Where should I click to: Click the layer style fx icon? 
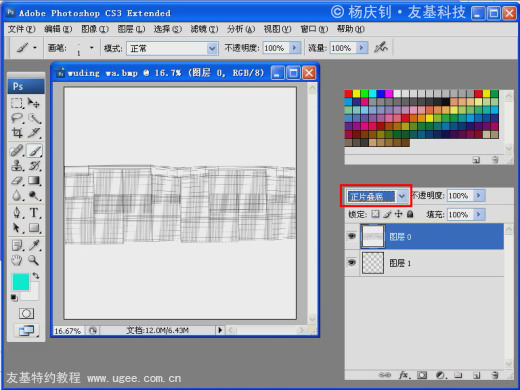404,375
